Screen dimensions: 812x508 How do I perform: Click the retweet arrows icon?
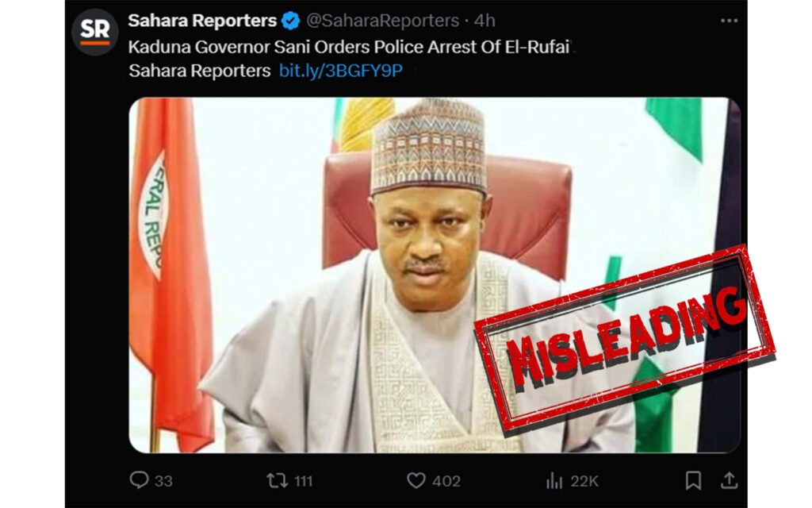277,480
